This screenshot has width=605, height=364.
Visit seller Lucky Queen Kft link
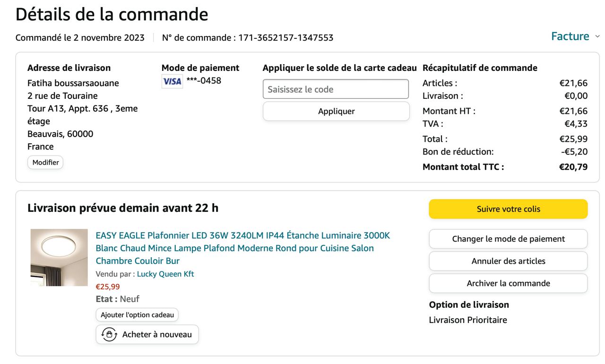click(165, 274)
